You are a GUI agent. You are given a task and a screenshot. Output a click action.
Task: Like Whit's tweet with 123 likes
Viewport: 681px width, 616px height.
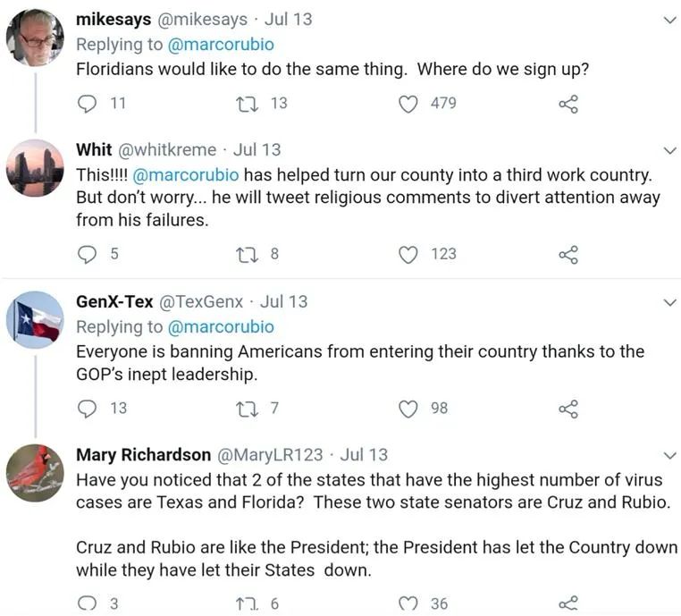408,255
